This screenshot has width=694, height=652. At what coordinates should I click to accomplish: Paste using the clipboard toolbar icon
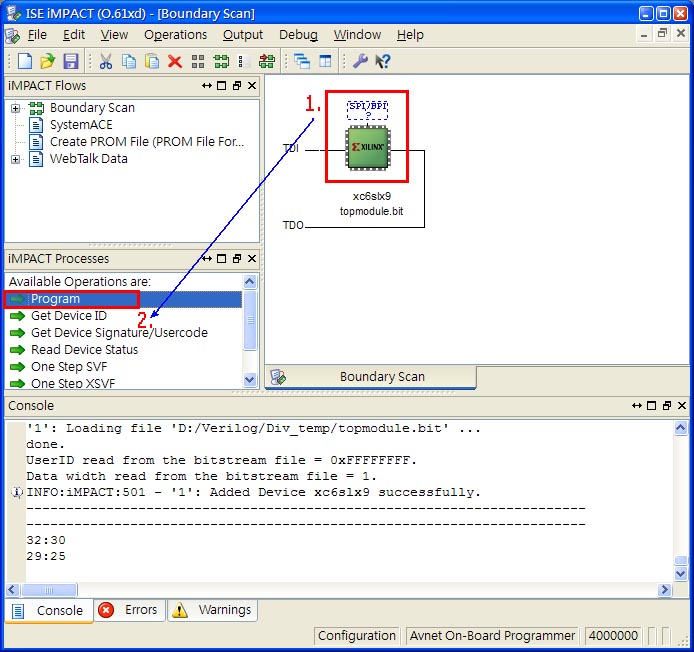(152, 61)
